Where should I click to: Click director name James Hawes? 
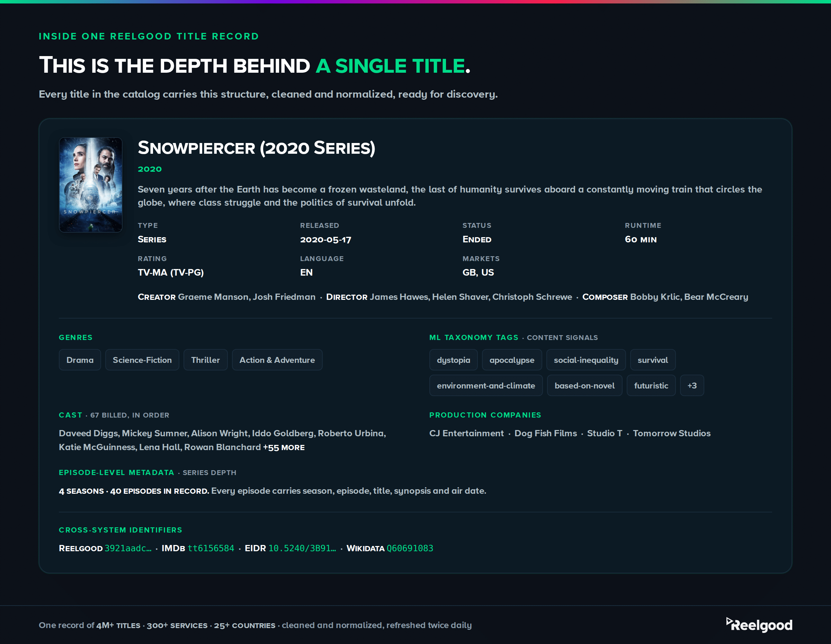tap(399, 297)
